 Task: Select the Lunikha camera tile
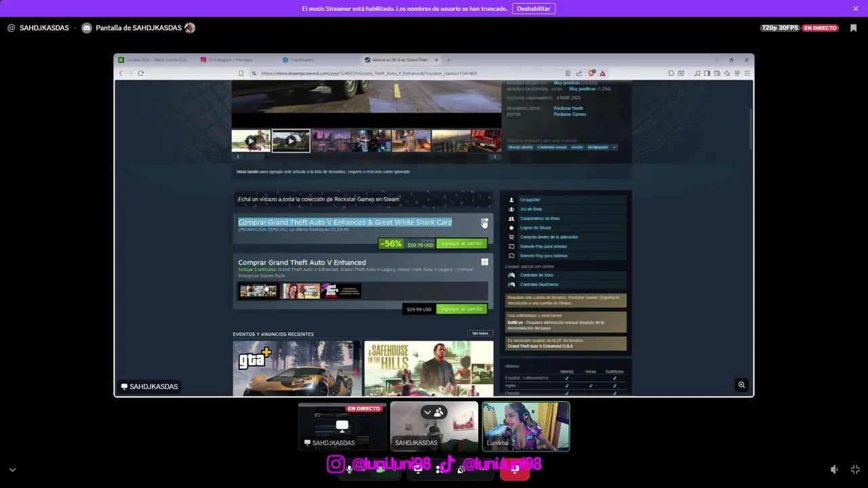[x=526, y=426]
